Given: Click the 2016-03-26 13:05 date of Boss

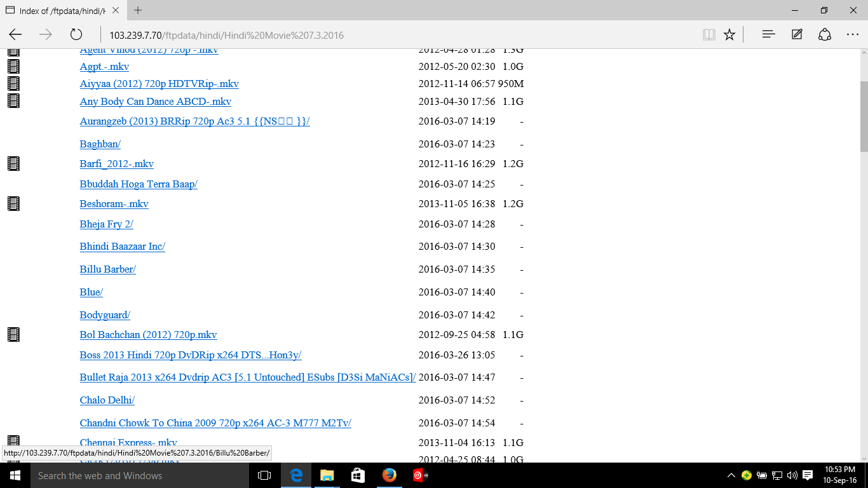Looking at the screenshot, I should [x=456, y=355].
